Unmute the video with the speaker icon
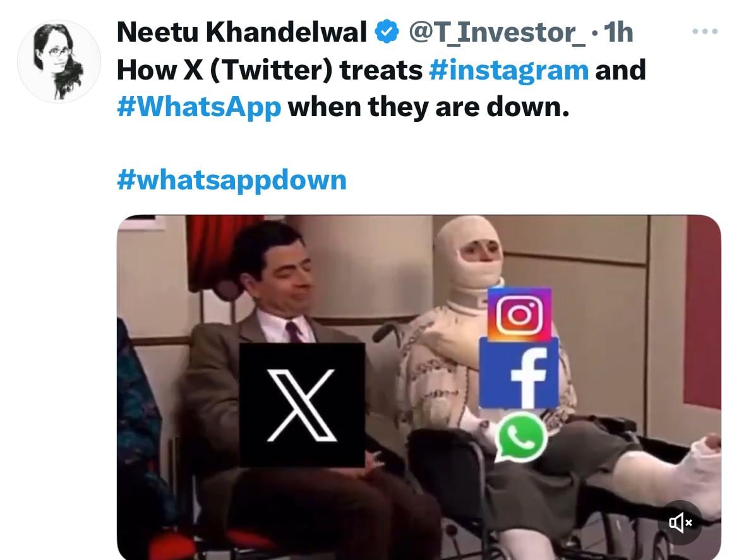Image resolution: width=739 pixels, height=560 pixels. [x=680, y=523]
